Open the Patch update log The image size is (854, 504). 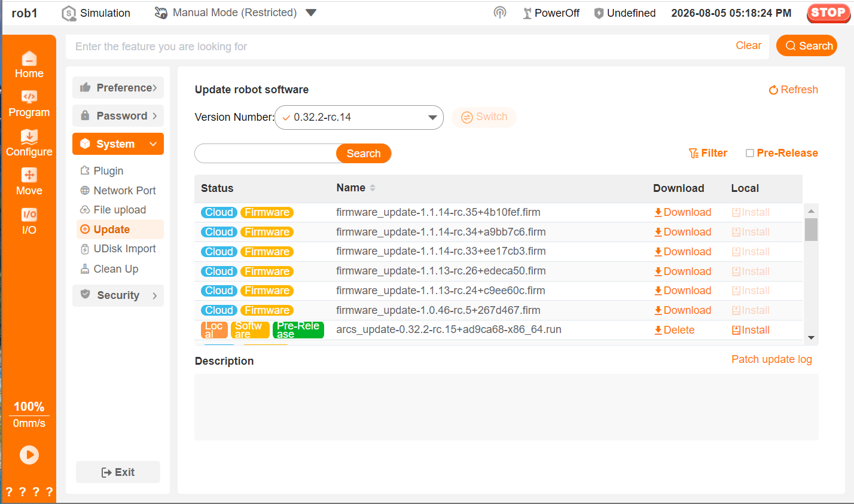click(x=771, y=359)
